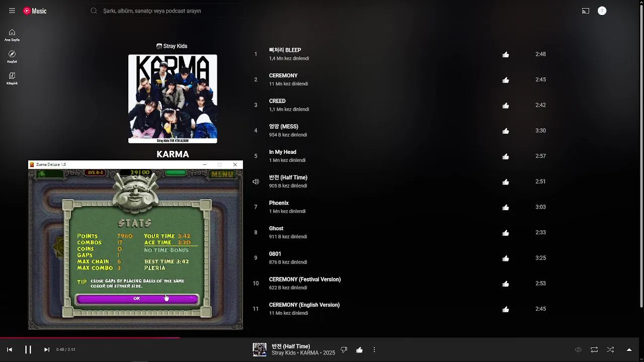644x362 pixels.
Task: Click the search magnifier icon
Action: (x=94, y=11)
